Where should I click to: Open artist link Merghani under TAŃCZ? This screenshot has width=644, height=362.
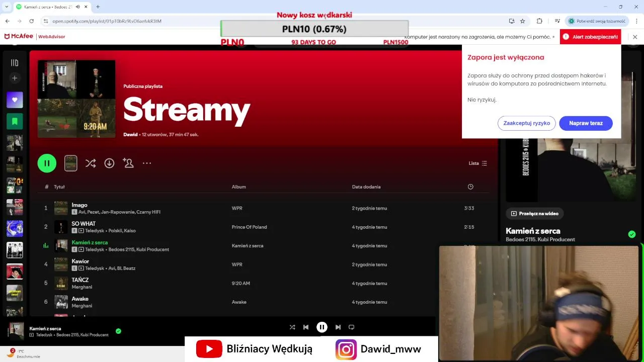pyautogui.click(x=82, y=287)
